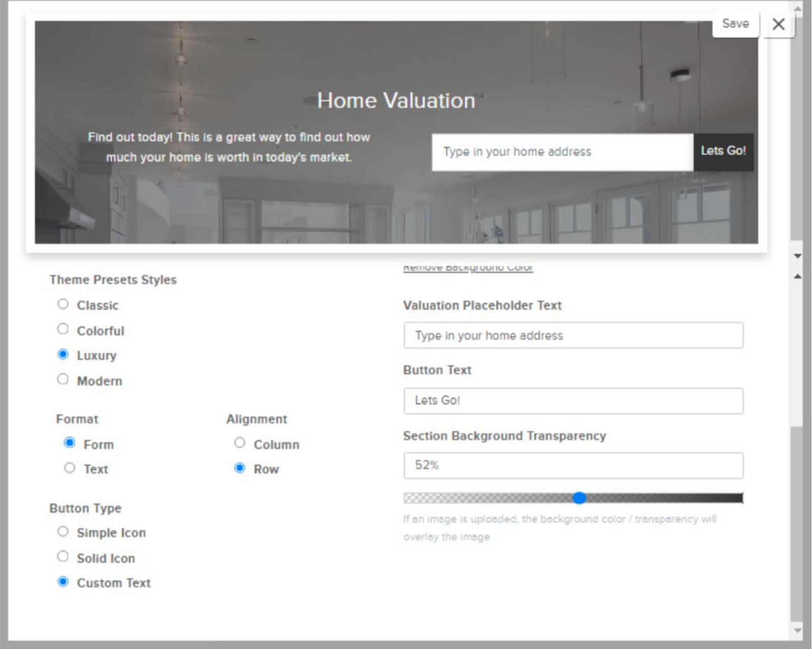This screenshot has width=812, height=649.
Task: Focus the Button Text input field
Action: pos(573,401)
